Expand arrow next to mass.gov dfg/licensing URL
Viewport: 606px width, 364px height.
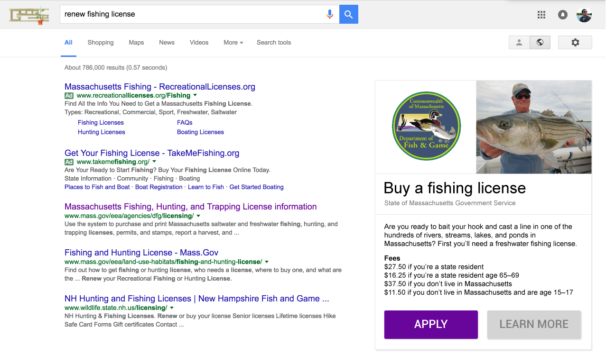[x=198, y=216]
